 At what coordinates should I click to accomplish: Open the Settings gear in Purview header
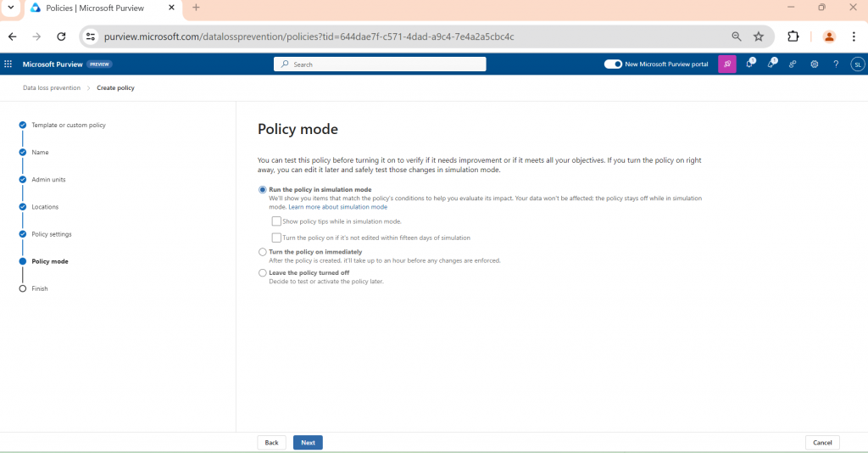pos(814,64)
